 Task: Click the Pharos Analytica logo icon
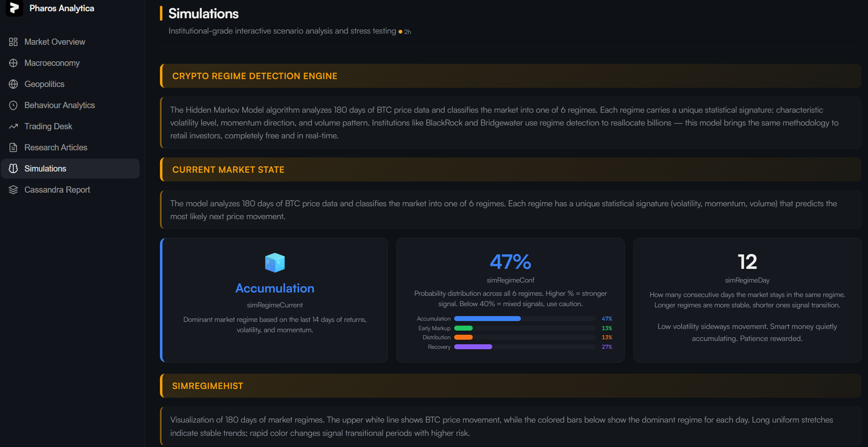tap(15, 8)
